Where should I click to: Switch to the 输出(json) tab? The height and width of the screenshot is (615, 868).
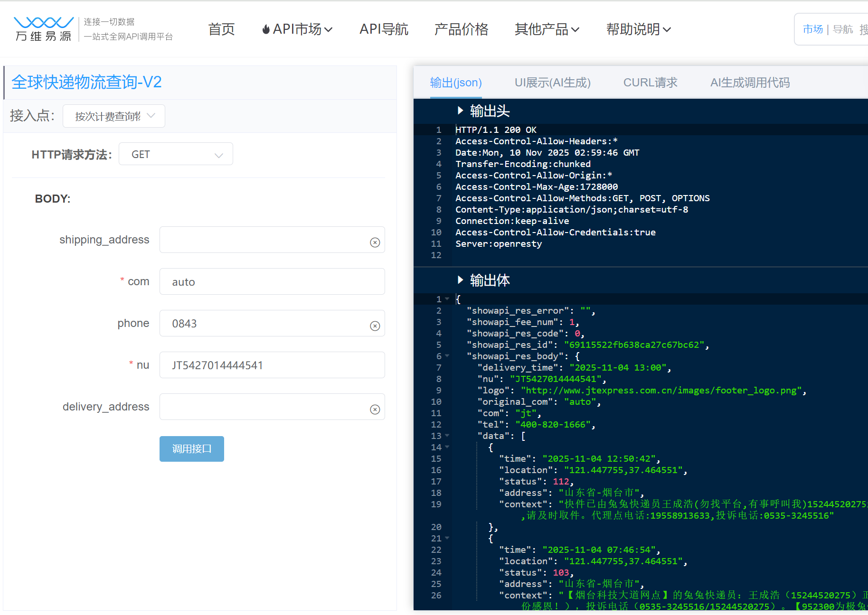point(456,83)
